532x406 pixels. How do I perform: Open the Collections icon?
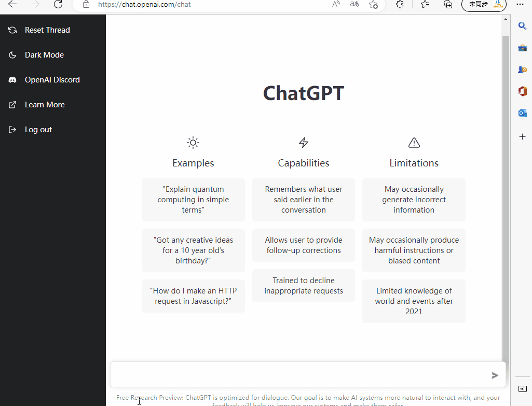point(448,4)
